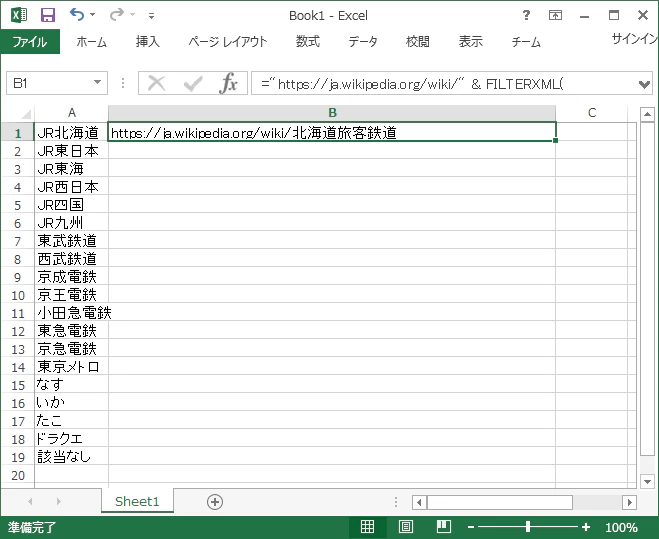Select cell containing JR東海
The height and width of the screenshot is (539, 659).
(x=71, y=169)
